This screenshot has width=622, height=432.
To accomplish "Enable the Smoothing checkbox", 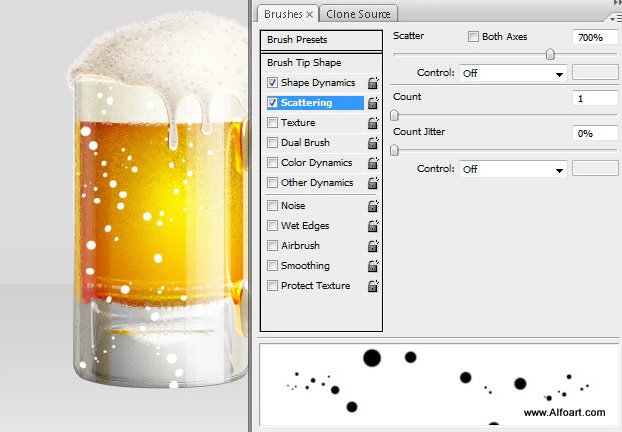I will coord(272,265).
